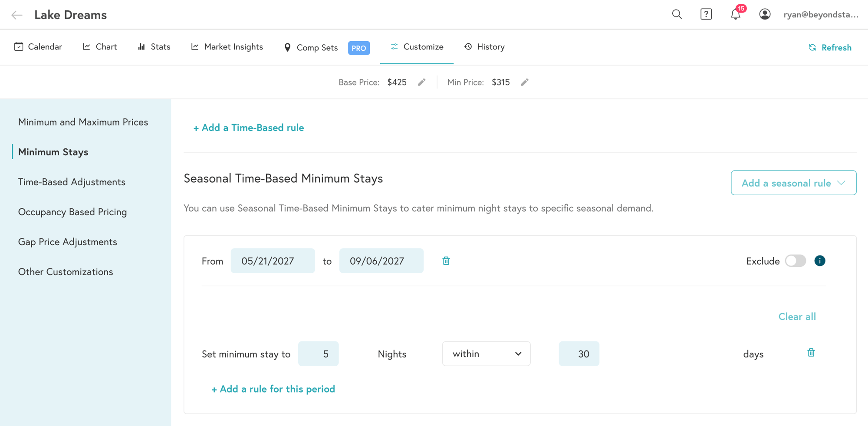Expand the Add a seasonal rule dropdown
This screenshot has height=426, width=868.
tap(793, 183)
